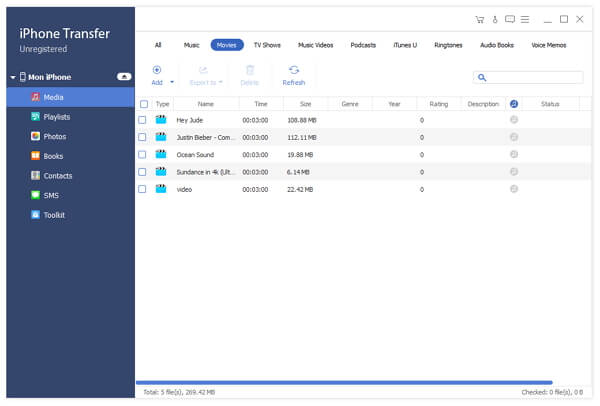
Task: Switch to the TV Shows tab
Action: tap(267, 45)
